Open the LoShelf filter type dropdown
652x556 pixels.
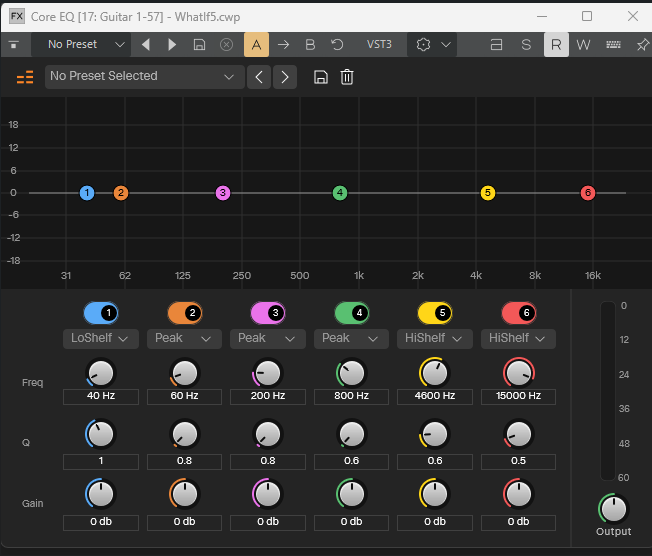coord(100,338)
